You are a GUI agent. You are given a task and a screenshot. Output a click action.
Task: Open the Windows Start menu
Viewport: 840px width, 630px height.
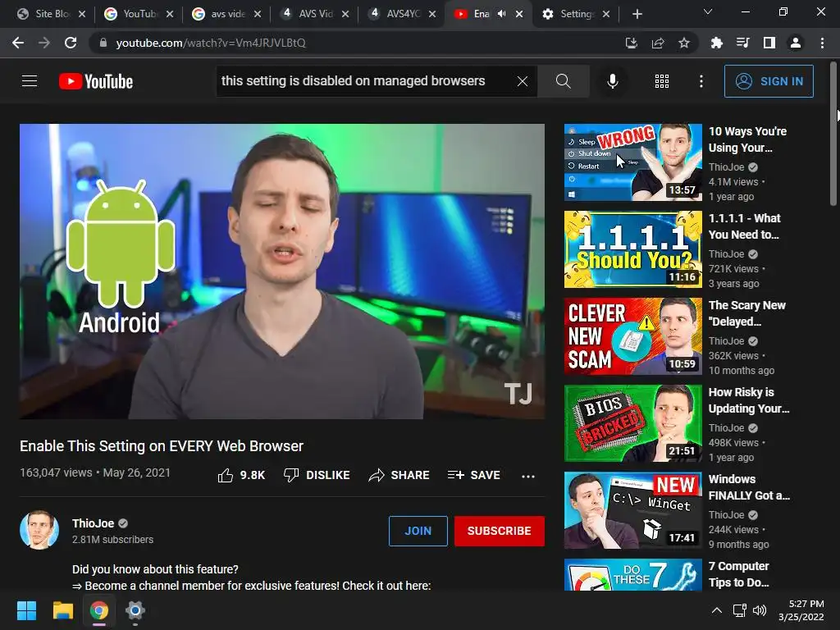26,610
